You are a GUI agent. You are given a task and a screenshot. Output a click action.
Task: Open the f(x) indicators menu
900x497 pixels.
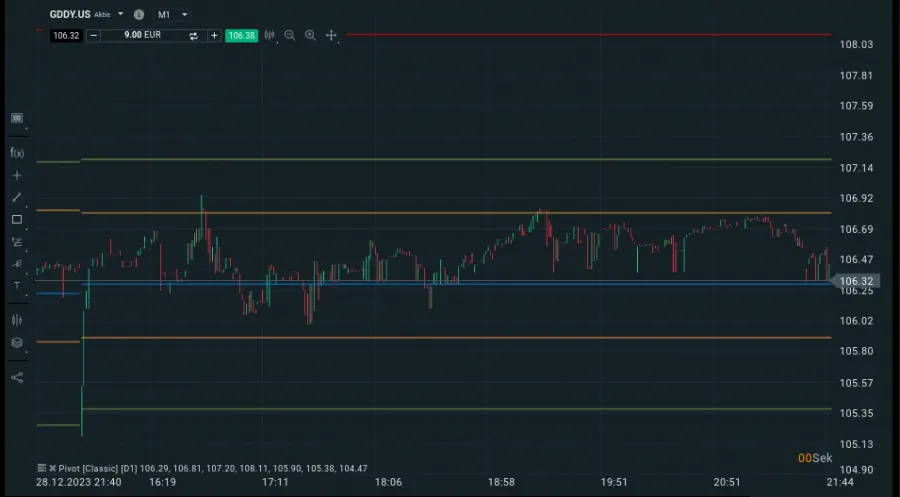(17, 153)
